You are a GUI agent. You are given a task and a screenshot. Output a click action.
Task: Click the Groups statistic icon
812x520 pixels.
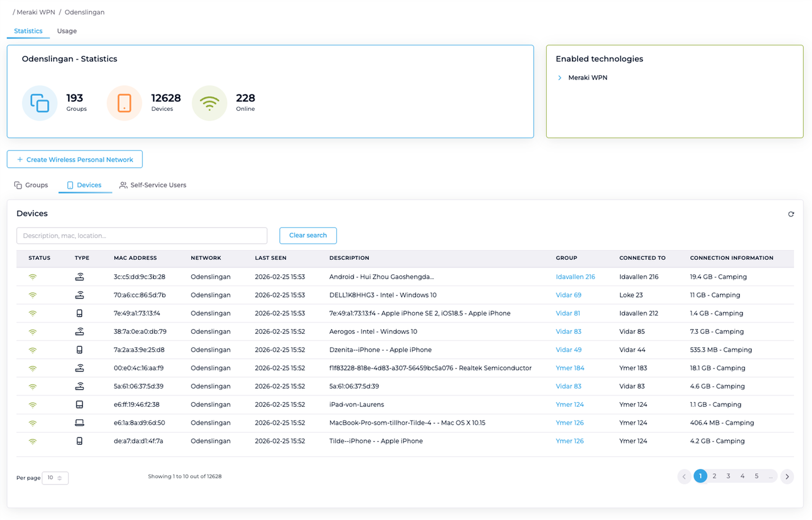(x=40, y=103)
